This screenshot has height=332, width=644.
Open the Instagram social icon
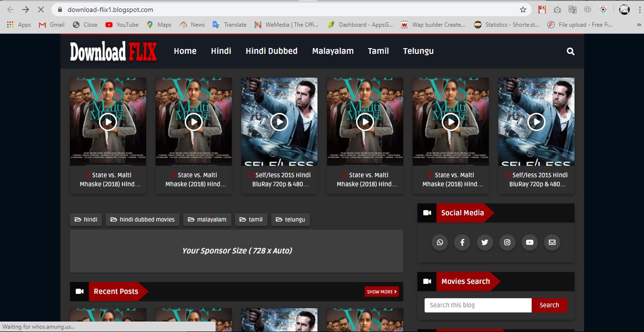[507, 242]
